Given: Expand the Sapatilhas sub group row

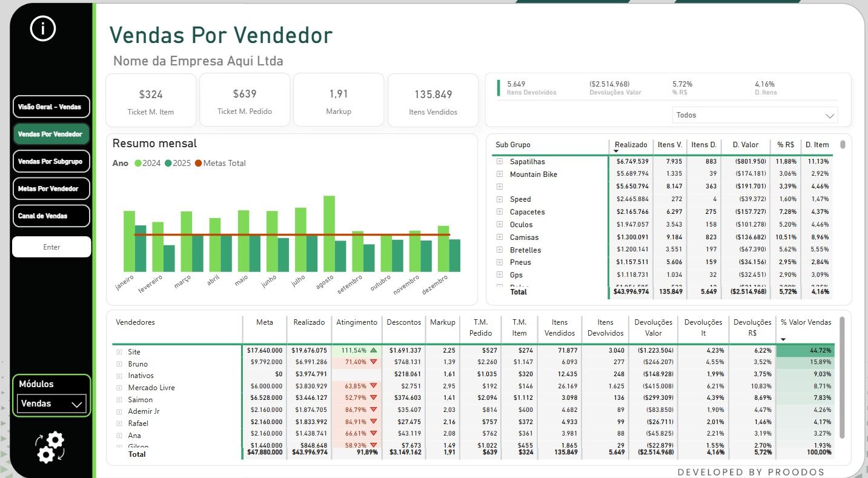Looking at the screenshot, I should tap(500, 162).
